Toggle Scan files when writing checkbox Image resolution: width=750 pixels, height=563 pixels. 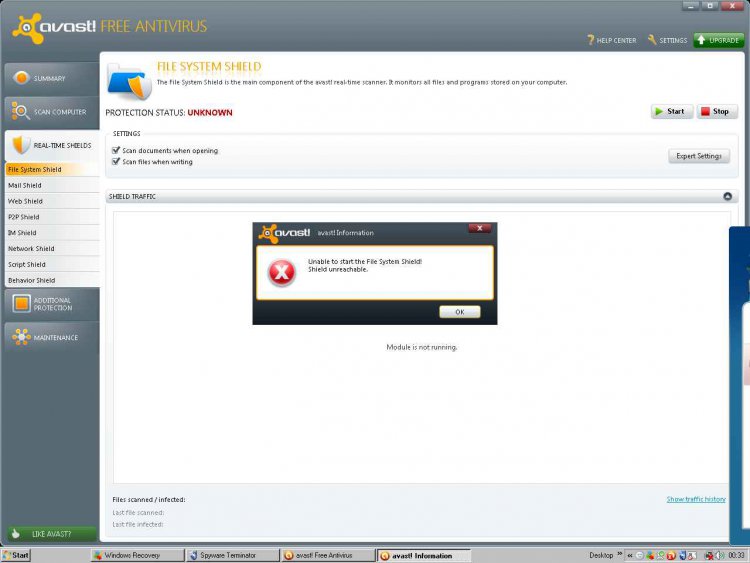116,162
